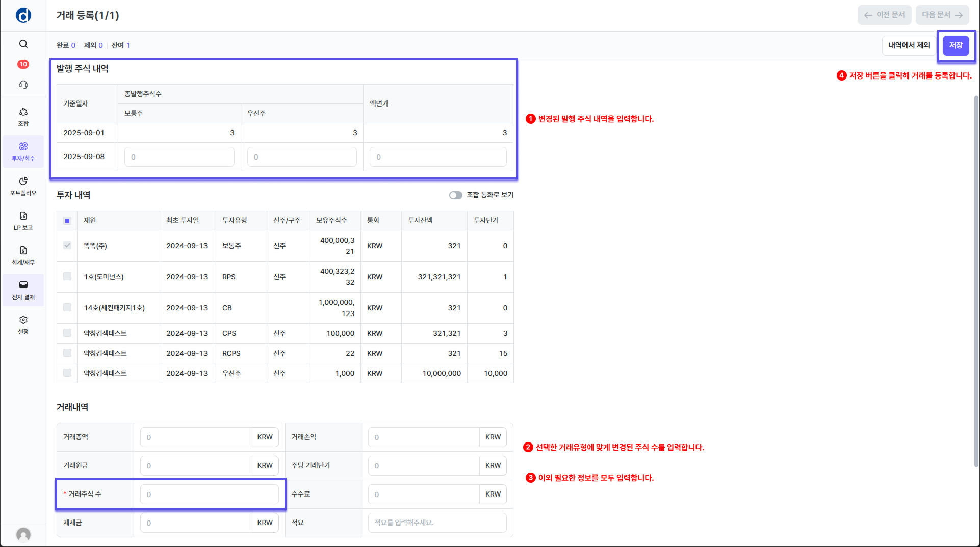Toggle select-all checkbox in 투자 내역 header

[67, 221]
